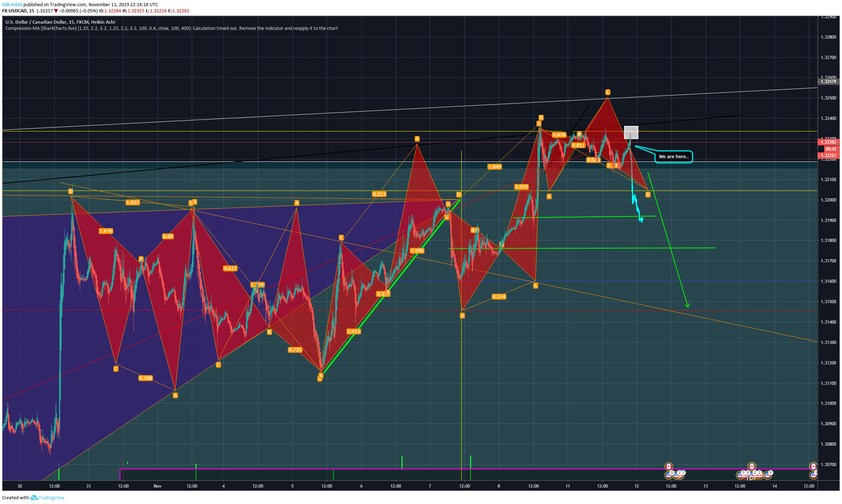The width and height of the screenshot is (842, 504).
Task: Open the Glitch420 author profile link
Action: (x=12, y=5)
